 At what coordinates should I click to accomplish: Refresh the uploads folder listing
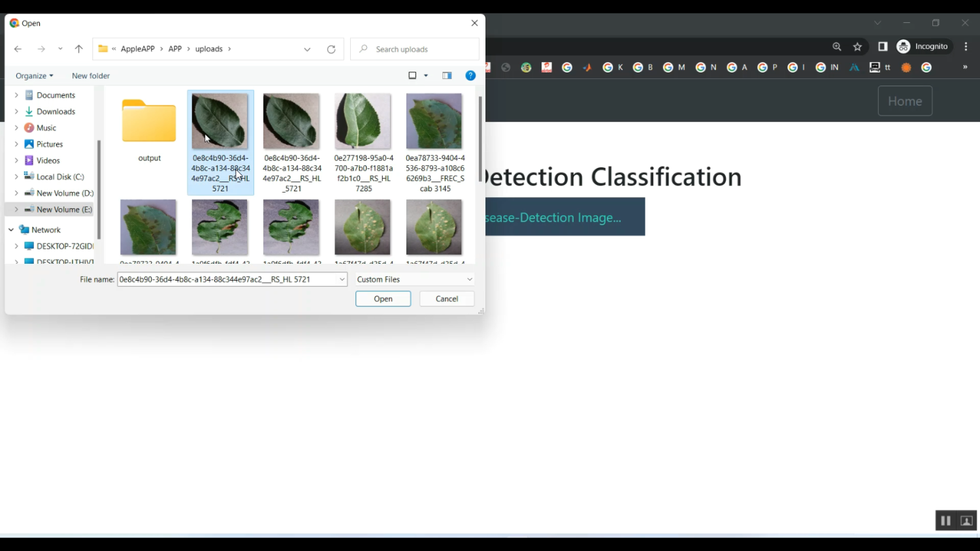[331, 50]
